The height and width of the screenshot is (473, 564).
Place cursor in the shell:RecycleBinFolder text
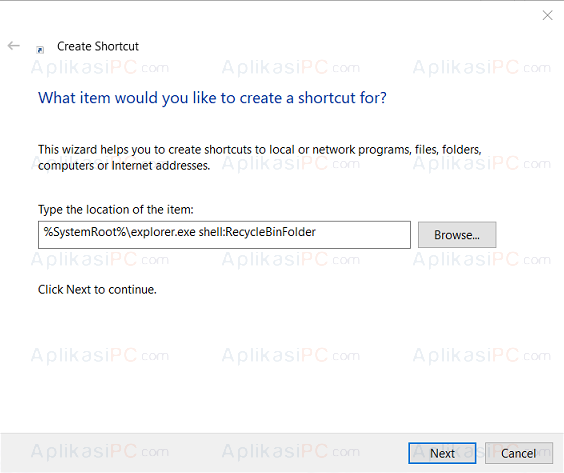257,232
